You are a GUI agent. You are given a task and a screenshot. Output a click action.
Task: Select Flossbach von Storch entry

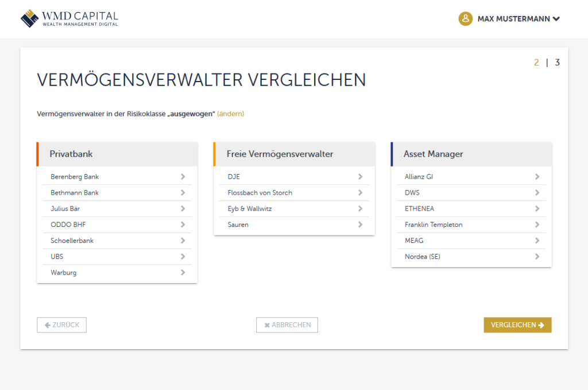[294, 192]
